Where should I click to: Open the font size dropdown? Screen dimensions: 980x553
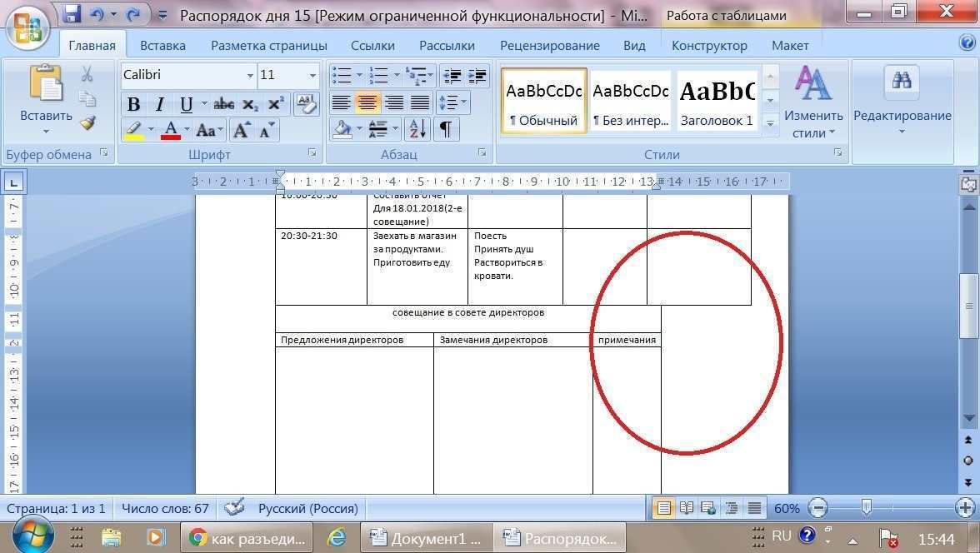point(312,76)
